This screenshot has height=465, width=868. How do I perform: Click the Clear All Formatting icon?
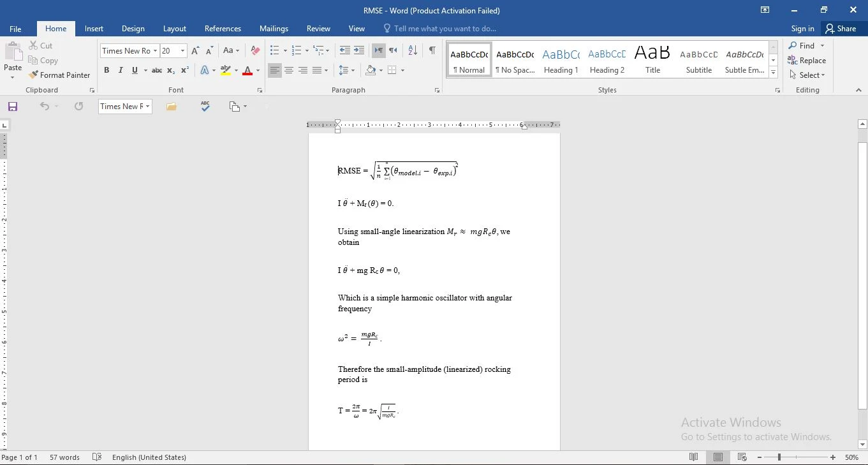tap(255, 51)
